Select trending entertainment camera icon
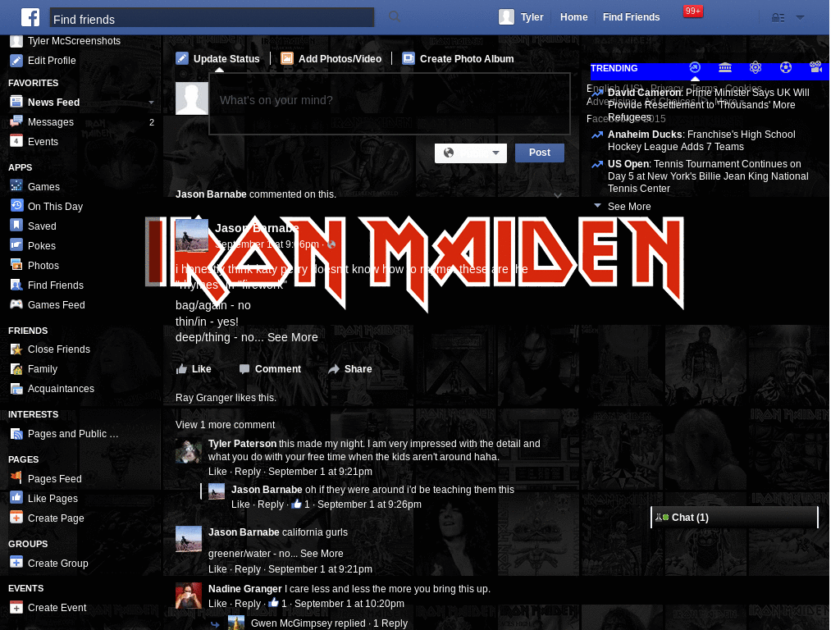 (x=816, y=67)
